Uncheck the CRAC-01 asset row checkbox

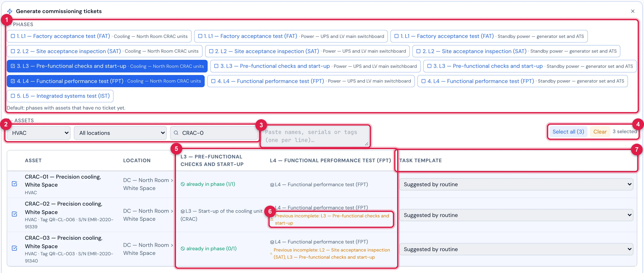coord(15,184)
